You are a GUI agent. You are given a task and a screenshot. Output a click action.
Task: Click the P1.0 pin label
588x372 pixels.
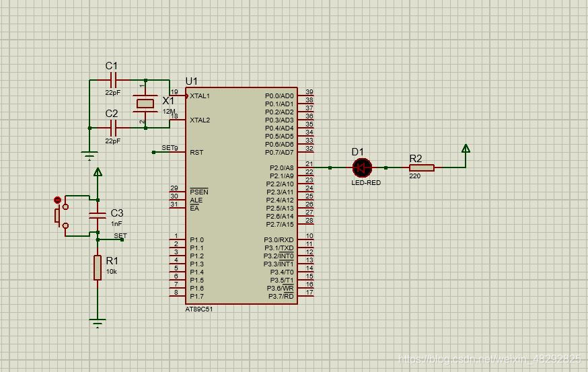click(x=197, y=240)
